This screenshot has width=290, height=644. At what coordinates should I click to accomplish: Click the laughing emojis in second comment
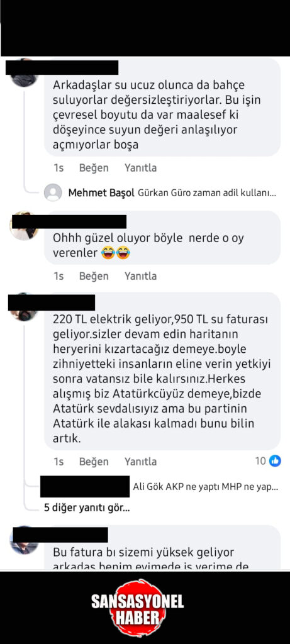coord(115,253)
